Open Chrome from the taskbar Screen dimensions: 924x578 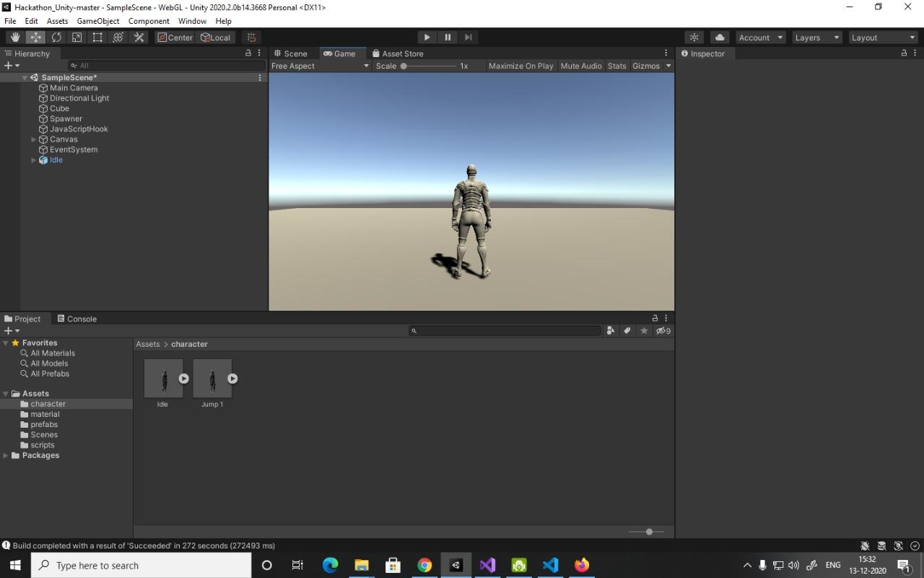point(424,565)
